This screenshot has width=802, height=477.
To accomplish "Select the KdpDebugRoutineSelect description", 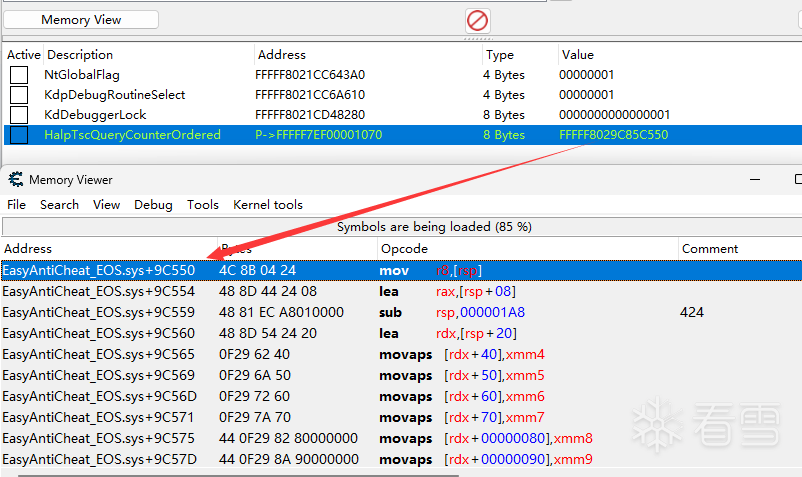I will (115, 95).
